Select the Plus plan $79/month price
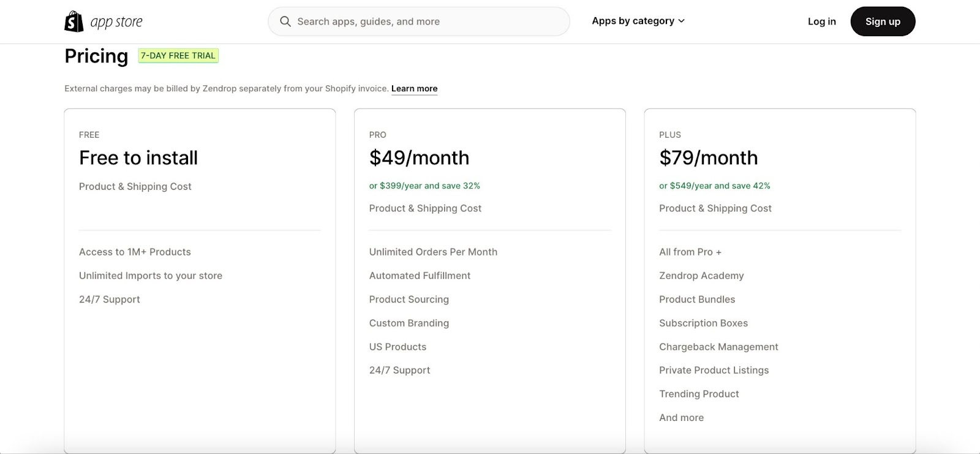This screenshot has height=454, width=980. [708, 157]
